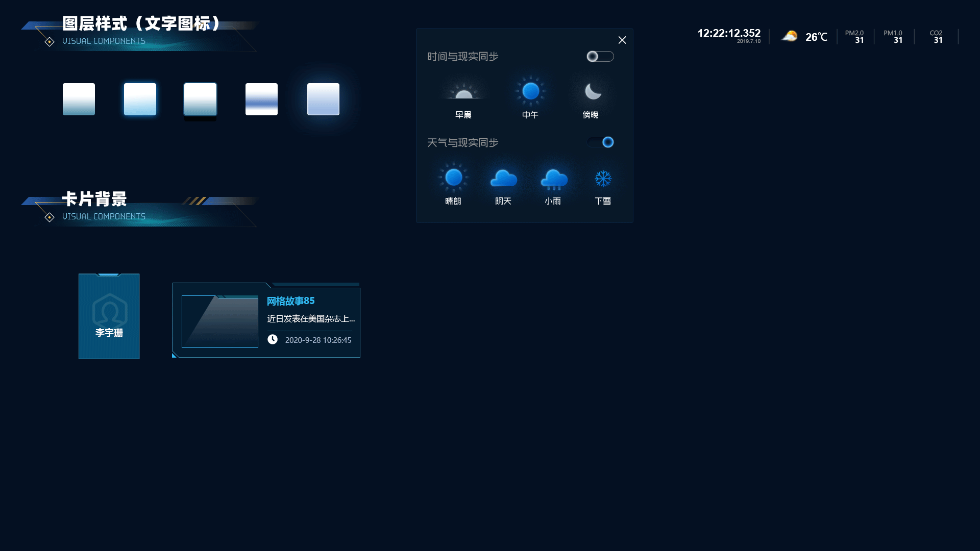Open the 李宇珊 profile card
980x551 pixels.
tap(109, 316)
